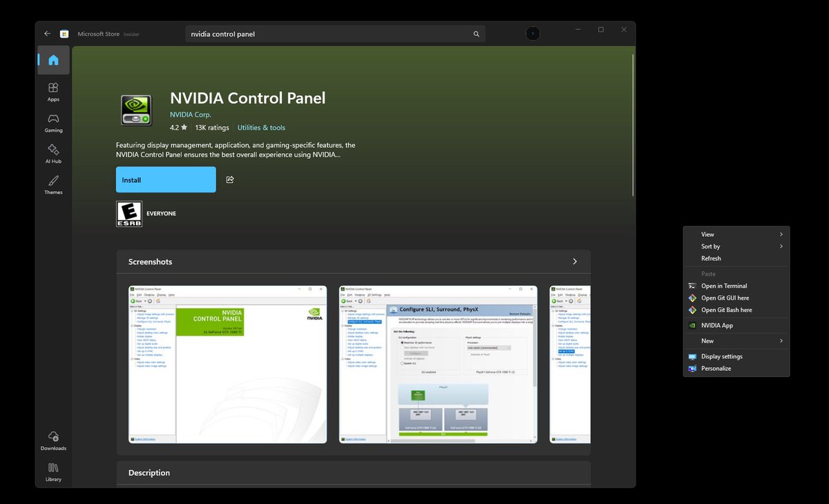This screenshot has height=504, width=829.
Task: Select Open Git Bash here
Action: click(736, 310)
